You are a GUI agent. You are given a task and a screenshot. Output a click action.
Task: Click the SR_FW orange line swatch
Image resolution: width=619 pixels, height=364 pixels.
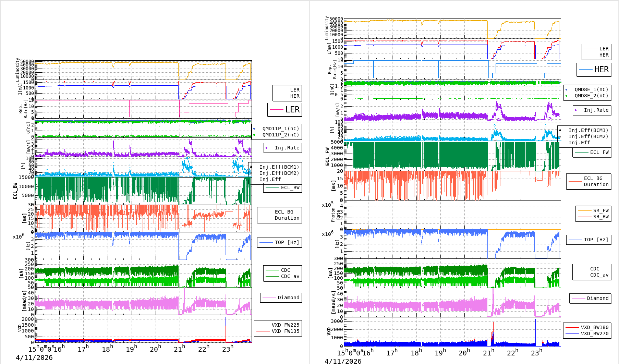584,210
